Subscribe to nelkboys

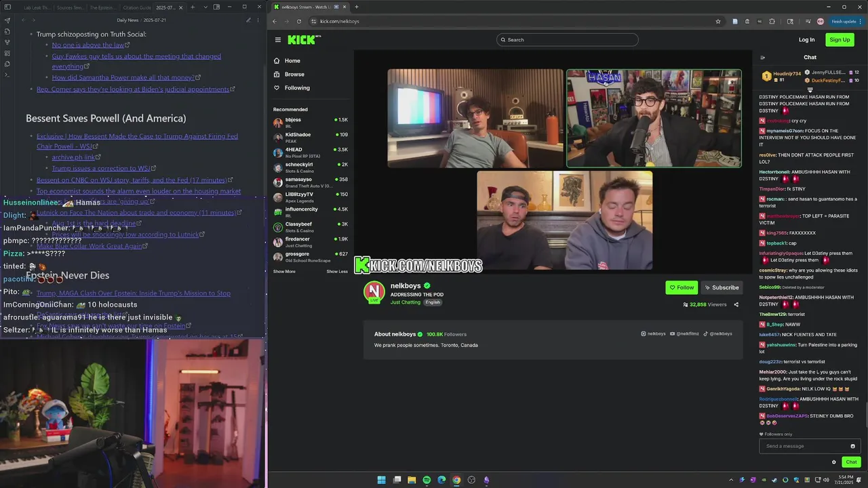[722, 287]
